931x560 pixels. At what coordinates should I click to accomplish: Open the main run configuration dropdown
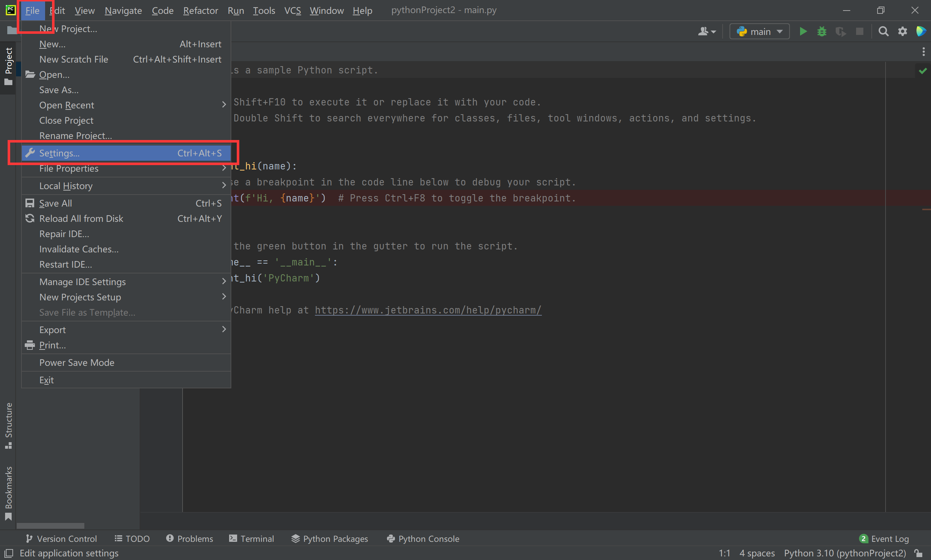[759, 31]
